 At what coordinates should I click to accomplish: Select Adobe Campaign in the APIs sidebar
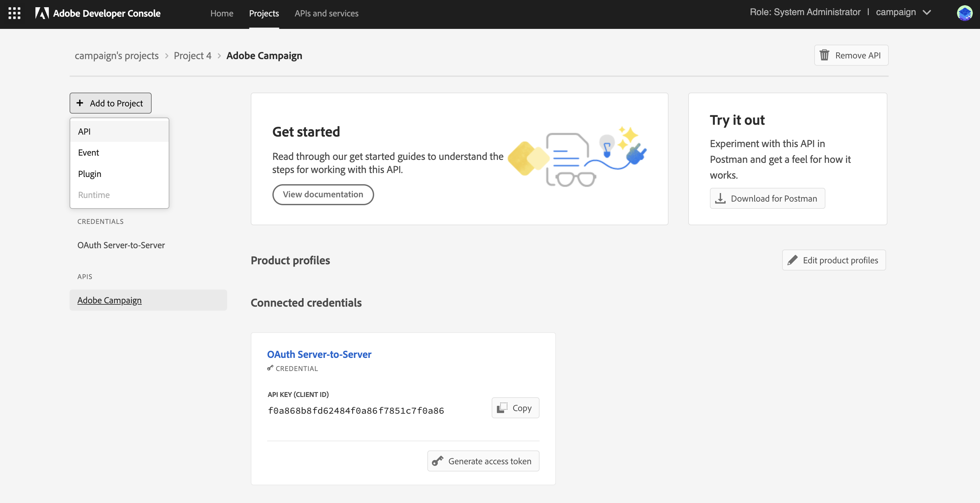click(x=110, y=300)
